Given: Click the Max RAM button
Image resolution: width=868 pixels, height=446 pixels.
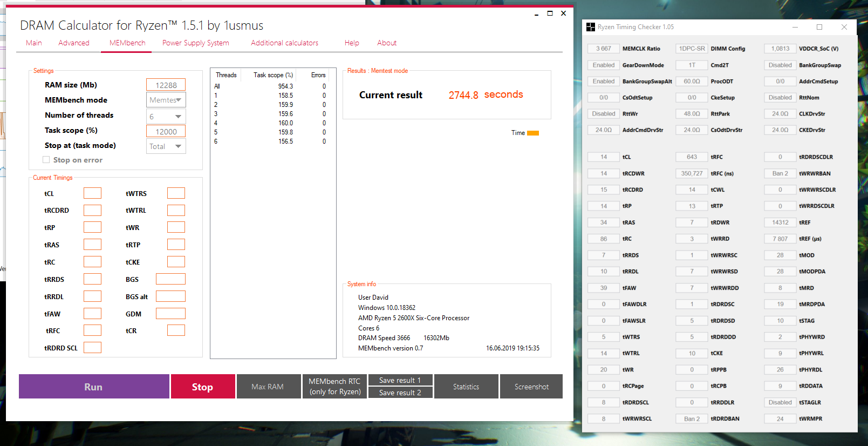Looking at the screenshot, I should (268, 387).
